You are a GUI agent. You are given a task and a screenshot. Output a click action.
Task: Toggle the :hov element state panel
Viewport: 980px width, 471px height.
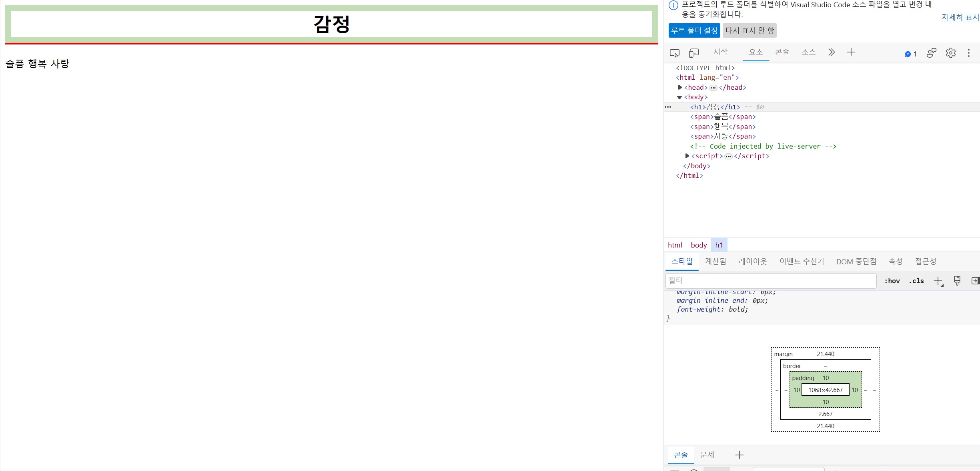(892, 281)
